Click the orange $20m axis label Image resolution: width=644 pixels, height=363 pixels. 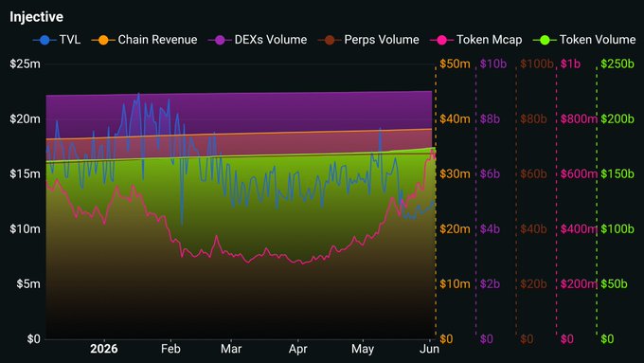(455, 228)
